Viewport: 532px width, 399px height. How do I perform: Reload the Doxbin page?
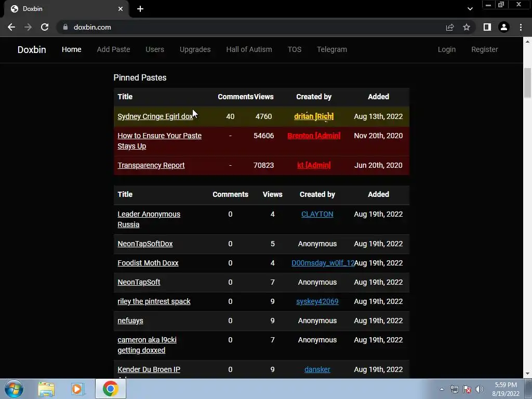coord(45,27)
